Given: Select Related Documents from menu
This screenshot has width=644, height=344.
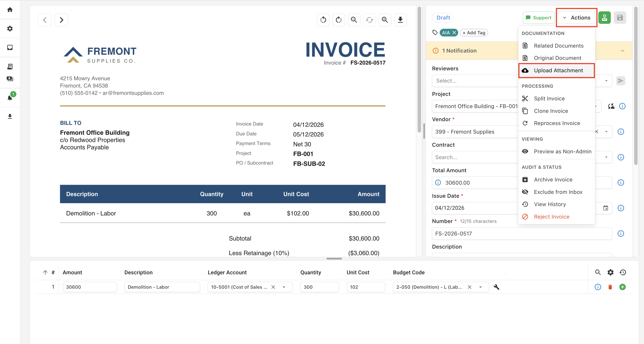Looking at the screenshot, I should click(557, 45).
